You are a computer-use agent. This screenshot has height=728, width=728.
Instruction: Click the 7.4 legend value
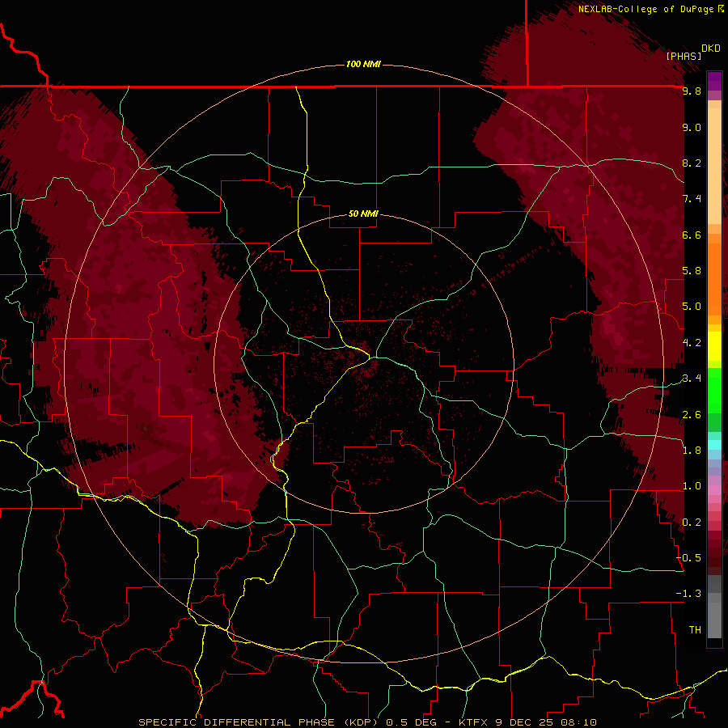pyautogui.click(x=692, y=199)
